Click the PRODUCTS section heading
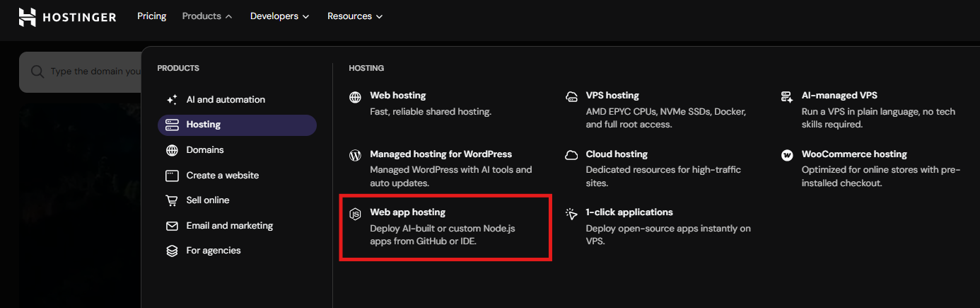 pyautogui.click(x=178, y=69)
